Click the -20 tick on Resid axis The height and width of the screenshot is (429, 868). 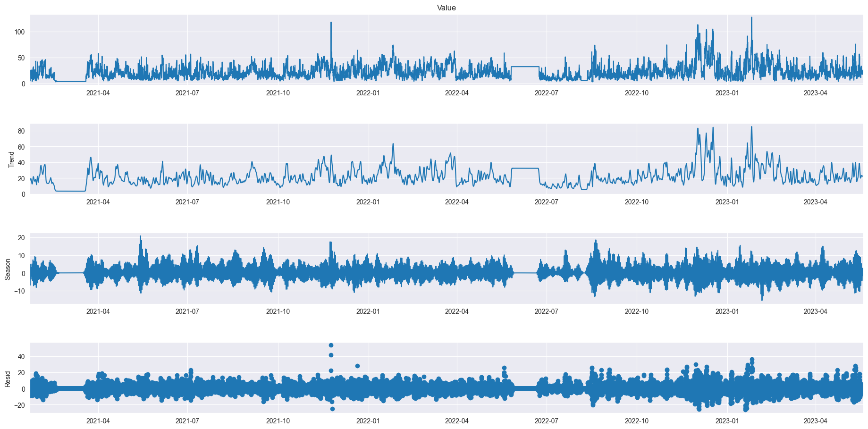[x=20, y=405]
